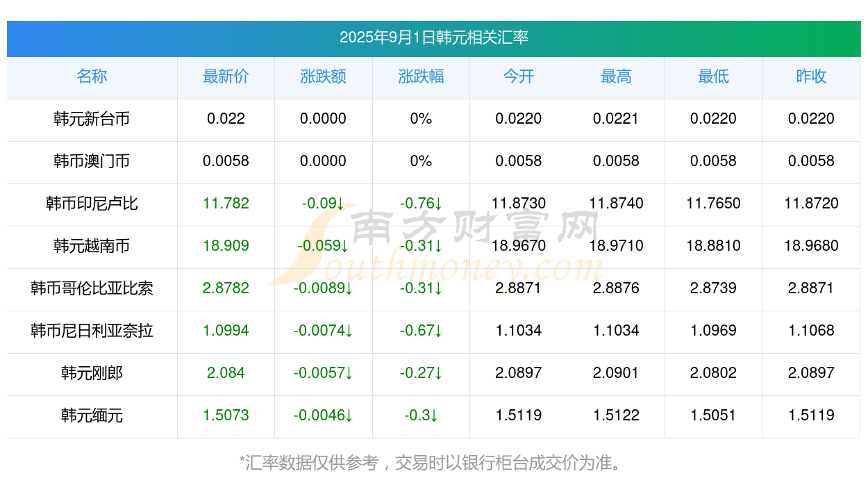Click the 0% change in 韩元新台币 row
Image resolution: width=868 pixels, height=485 pixels.
coord(421,119)
